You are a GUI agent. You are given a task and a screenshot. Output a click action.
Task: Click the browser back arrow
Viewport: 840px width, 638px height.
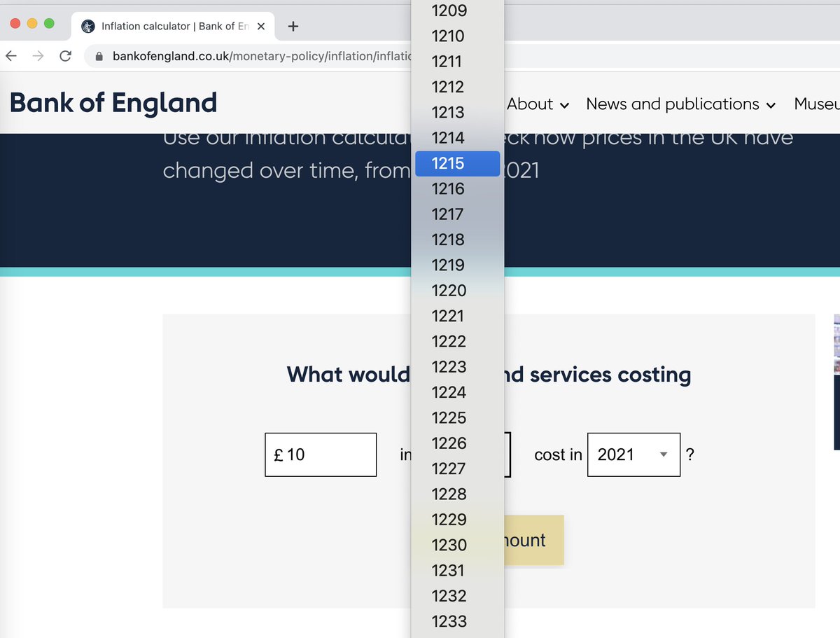[13, 55]
